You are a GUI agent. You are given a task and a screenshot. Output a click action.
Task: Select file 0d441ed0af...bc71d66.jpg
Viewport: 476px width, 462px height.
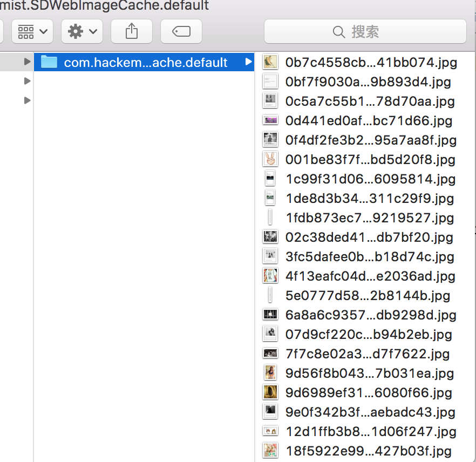[x=365, y=120]
